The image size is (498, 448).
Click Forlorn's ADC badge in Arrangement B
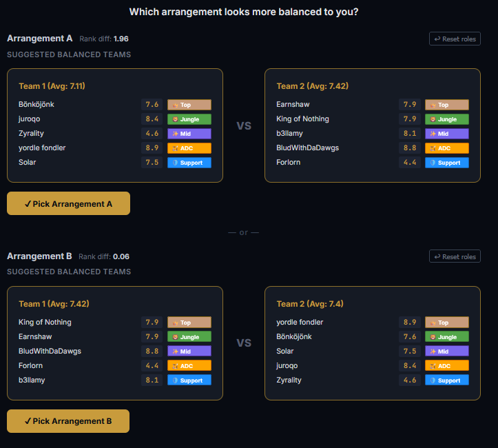(189, 366)
